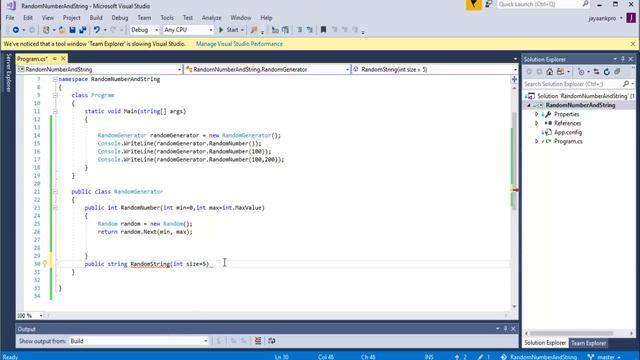Open the Team menu

[x=144, y=18]
